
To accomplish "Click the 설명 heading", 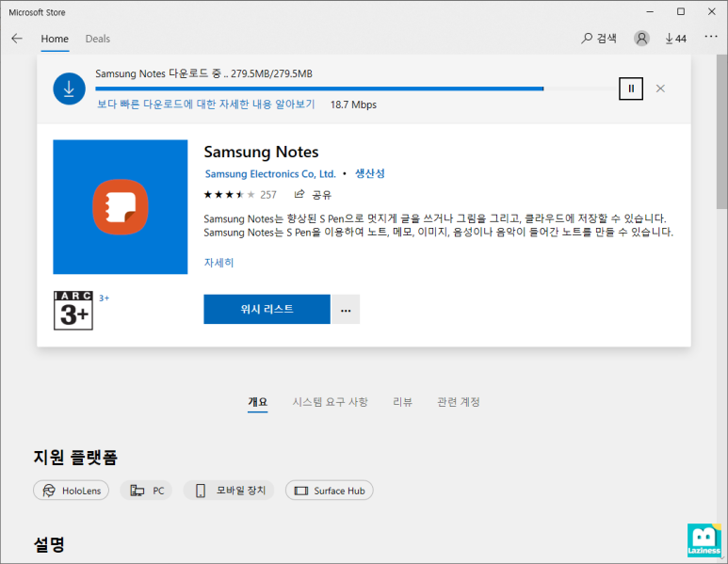I will [49, 544].
